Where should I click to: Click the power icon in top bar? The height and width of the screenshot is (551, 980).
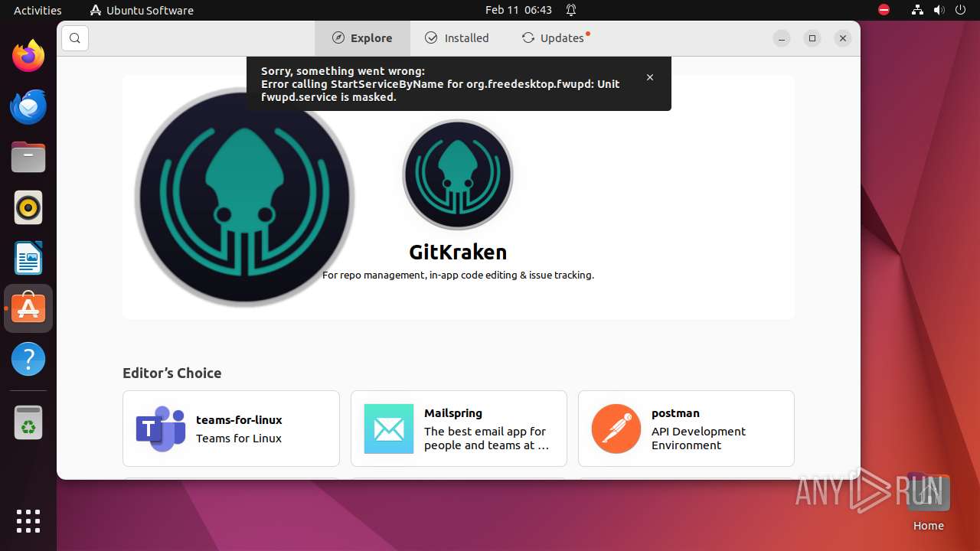click(x=960, y=10)
